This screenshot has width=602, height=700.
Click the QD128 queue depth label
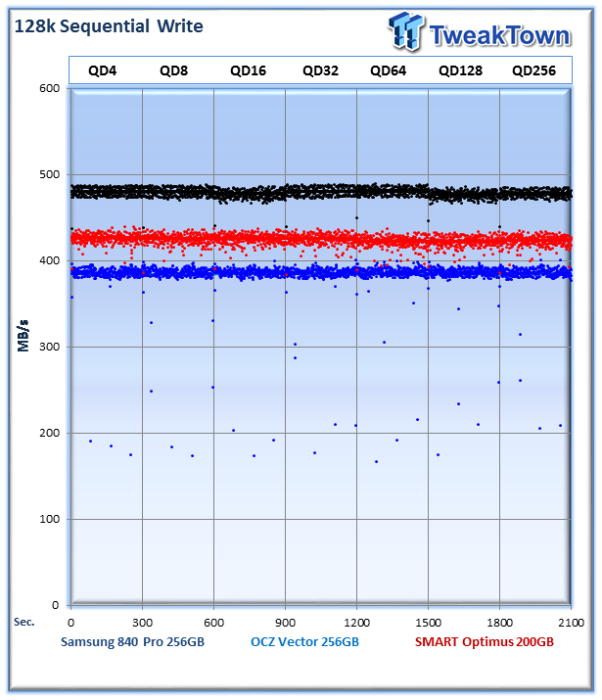pyautogui.click(x=460, y=70)
